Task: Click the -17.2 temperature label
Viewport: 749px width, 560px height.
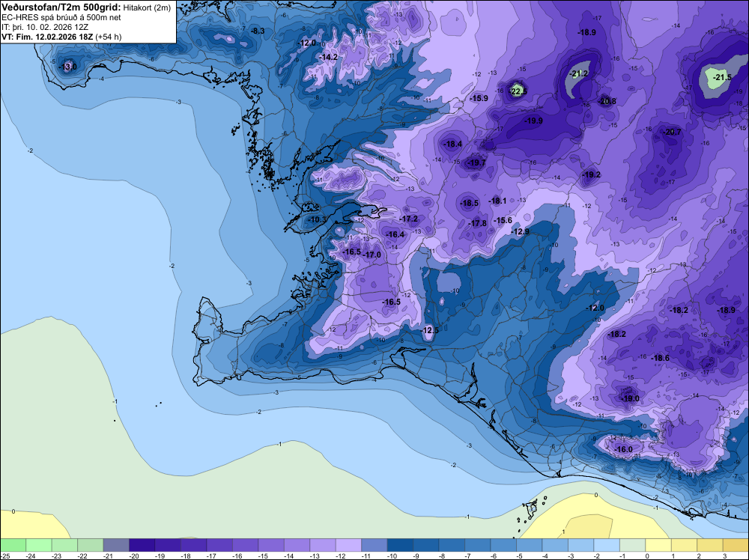Action: point(409,219)
